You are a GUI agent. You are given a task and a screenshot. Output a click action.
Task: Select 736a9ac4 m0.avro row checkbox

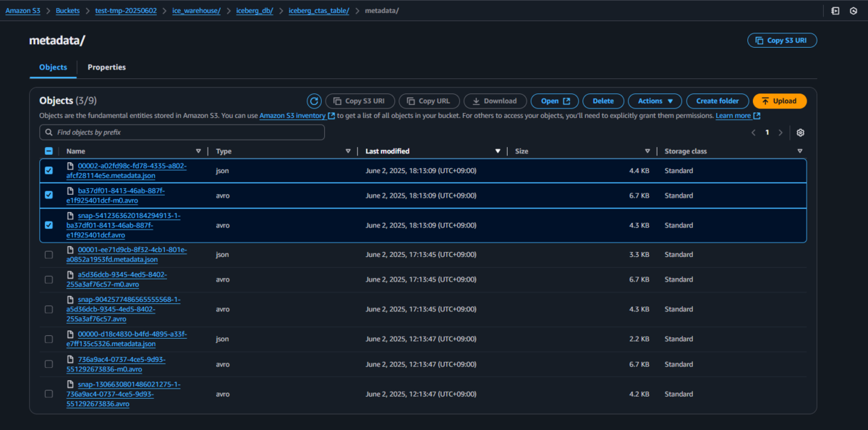(x=48, y=363)
